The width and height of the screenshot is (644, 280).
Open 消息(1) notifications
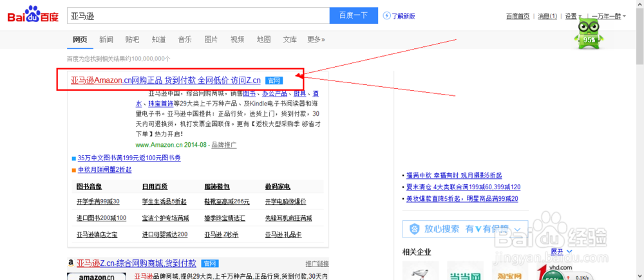pyautogui.click(x=547, y=16)
